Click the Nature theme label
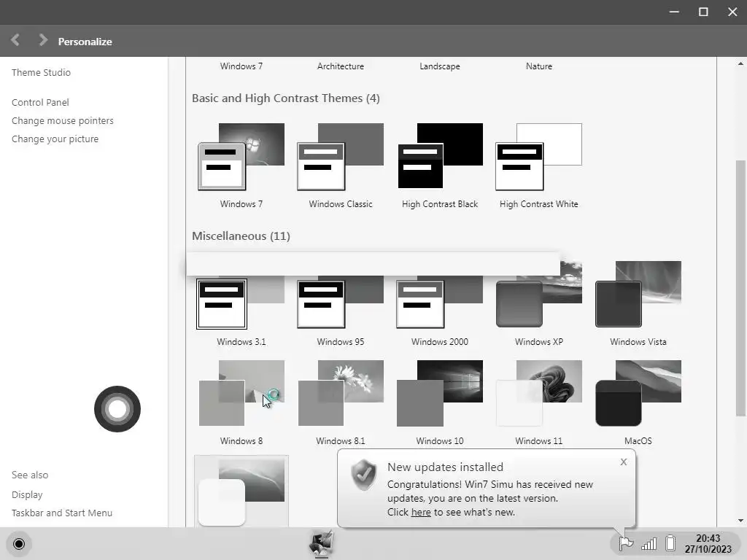 [x=539, y=66]
